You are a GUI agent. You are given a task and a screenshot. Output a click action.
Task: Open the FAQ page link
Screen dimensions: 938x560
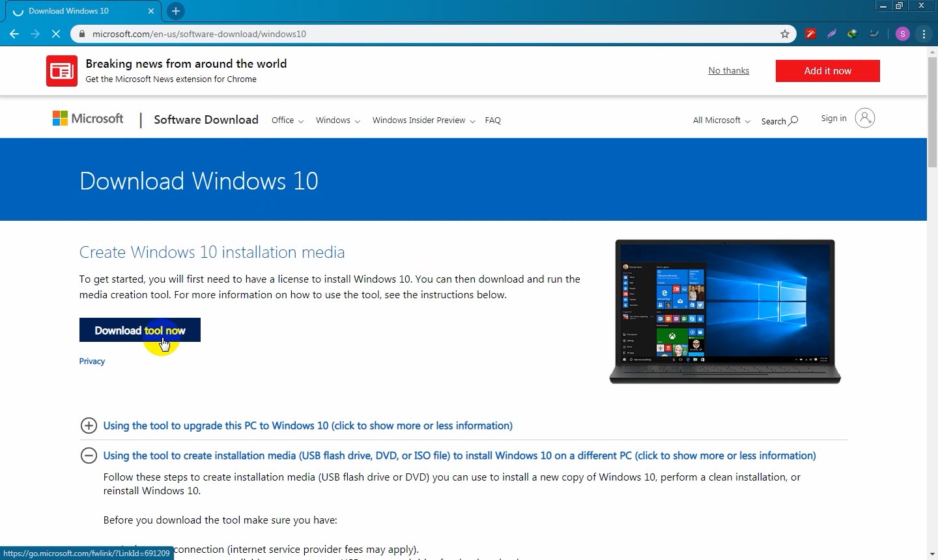tap(493, 120)
